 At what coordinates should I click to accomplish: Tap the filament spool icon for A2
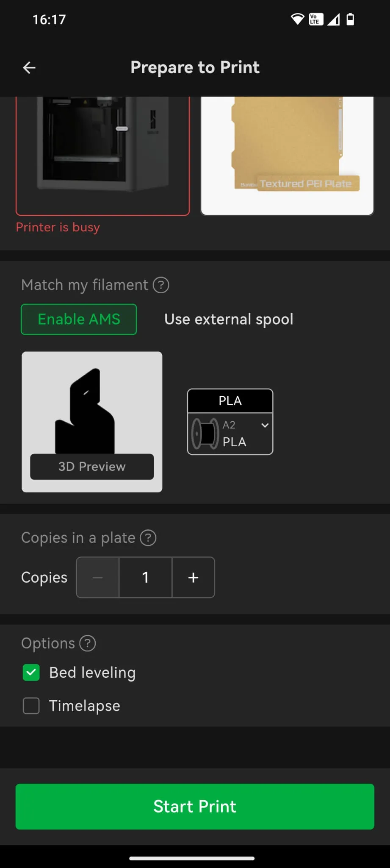click(x=205, y=434)
